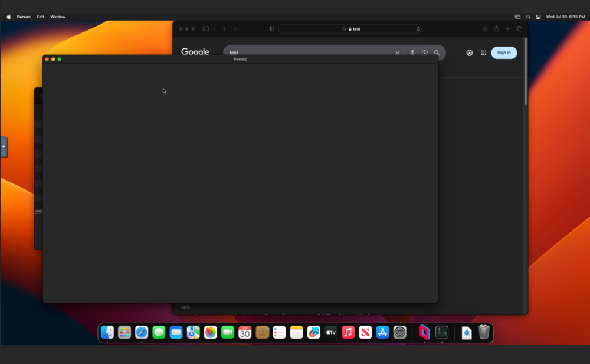Clear the Google search box
Screen dimensions: 590x364
click(x=397, y=53)
